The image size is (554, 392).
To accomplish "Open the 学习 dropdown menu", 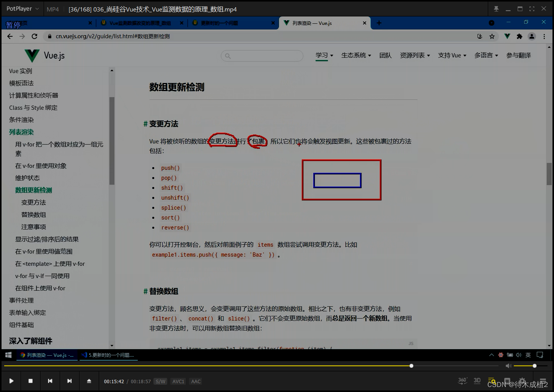I will [324, 55].
